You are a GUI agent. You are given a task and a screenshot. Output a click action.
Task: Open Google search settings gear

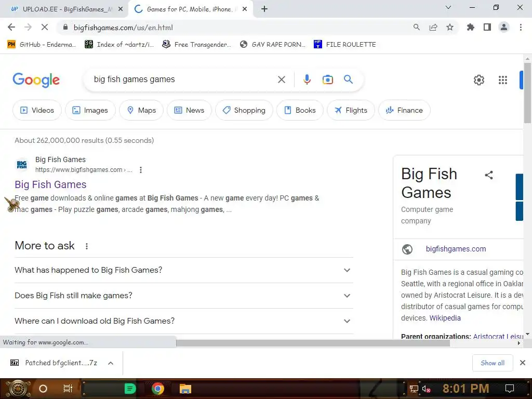pyautogui.click(x=478, y=80)
